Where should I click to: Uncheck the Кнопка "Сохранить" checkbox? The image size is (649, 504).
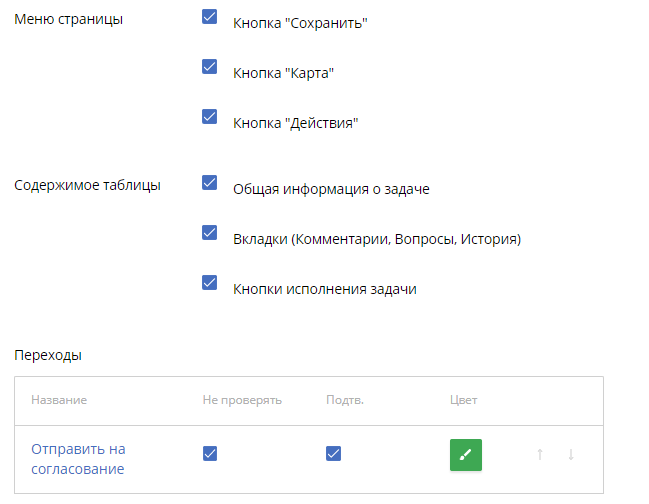pos(210,17)
